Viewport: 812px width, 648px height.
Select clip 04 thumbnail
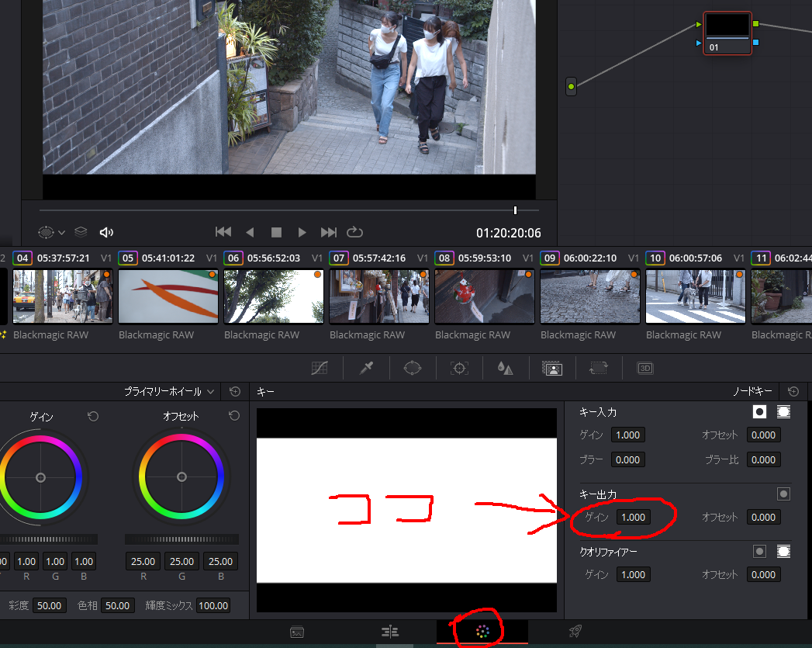tap(63, 296)
